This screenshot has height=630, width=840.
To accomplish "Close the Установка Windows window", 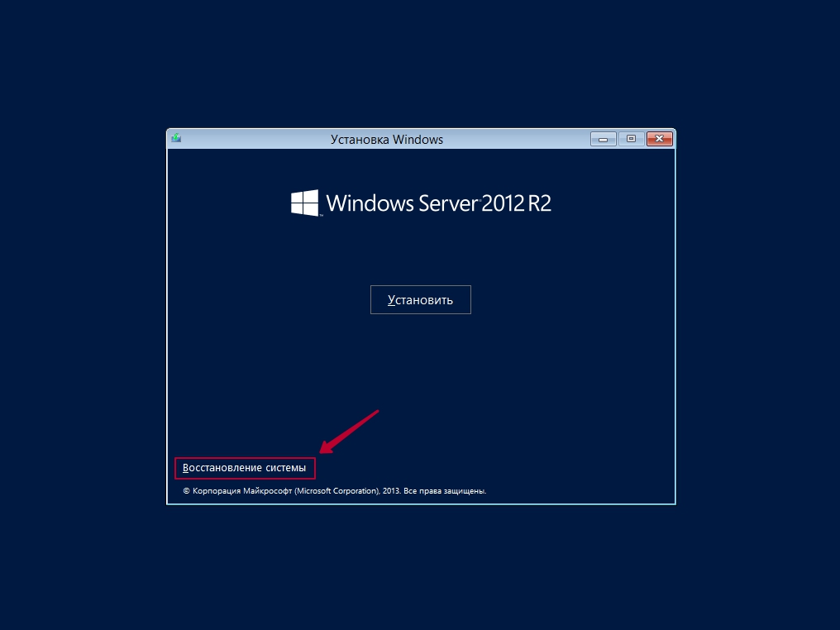I will click(x=660, y=139).
